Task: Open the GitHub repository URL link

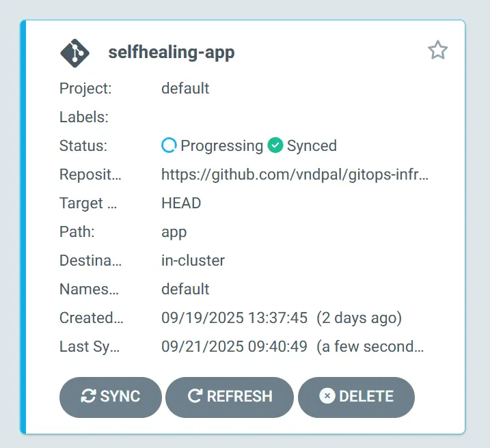Action: pos(295,174)
